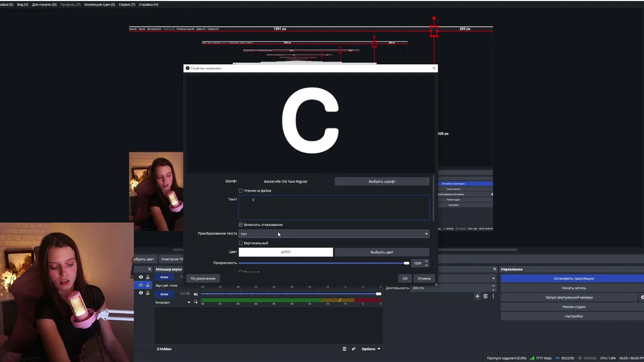Click the Global button above Микр/доп
The image size is (644, 362).
pos(164,294)
